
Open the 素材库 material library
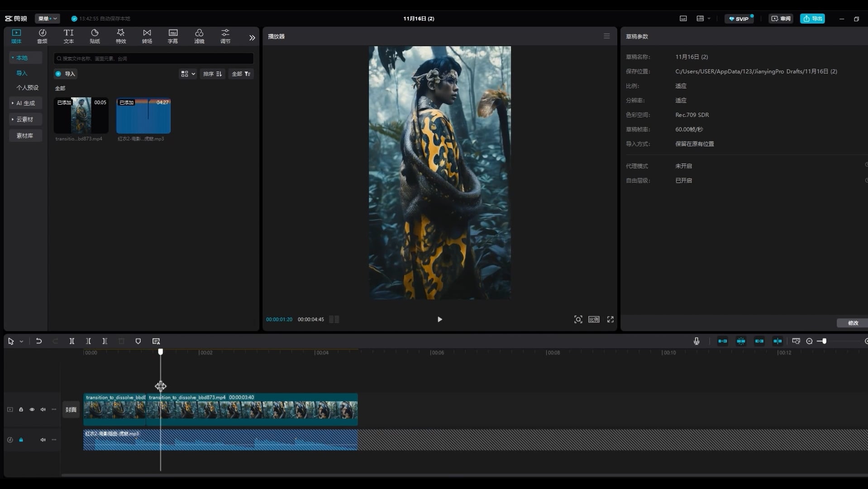(x=25, y=135)
